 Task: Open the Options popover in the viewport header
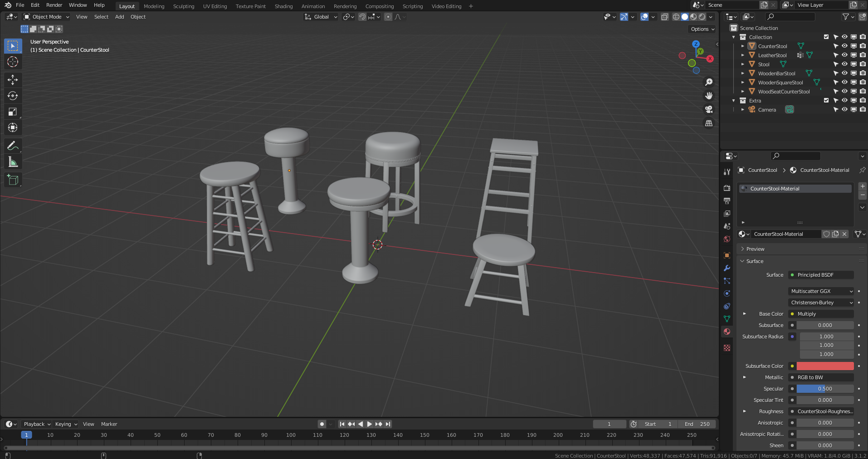click(x=701, y=29)
